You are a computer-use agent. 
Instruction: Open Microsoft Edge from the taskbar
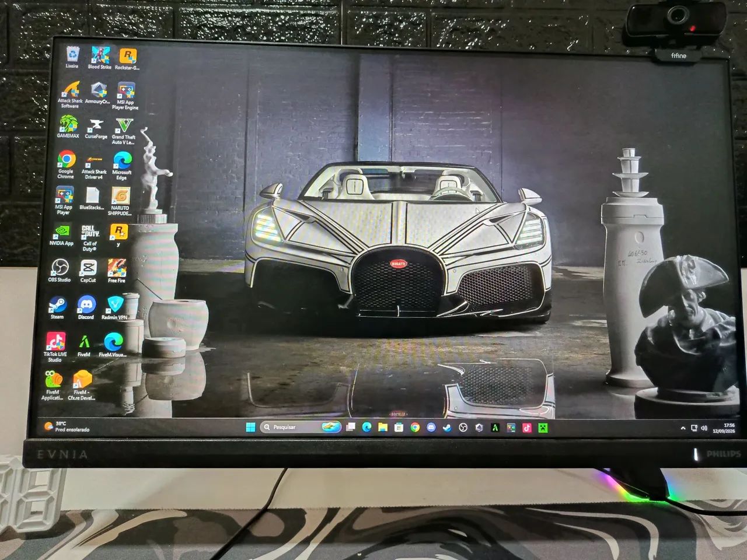tap(366, 428)
